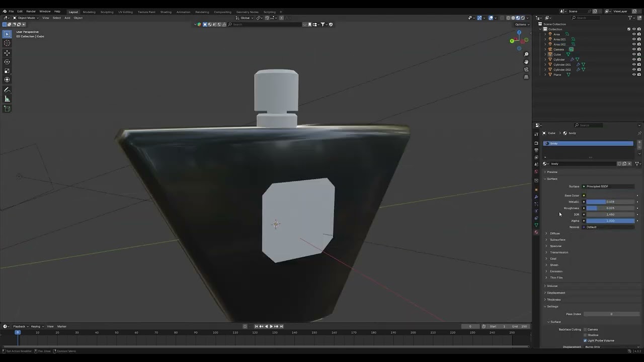Select the Measure tool
The image size is (644, 362).
pyautogui.click(x=7, y=99)
